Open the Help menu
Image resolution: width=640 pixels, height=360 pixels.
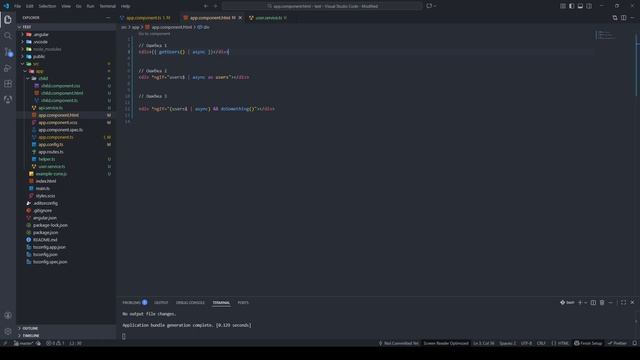click(x=126, y=6)
